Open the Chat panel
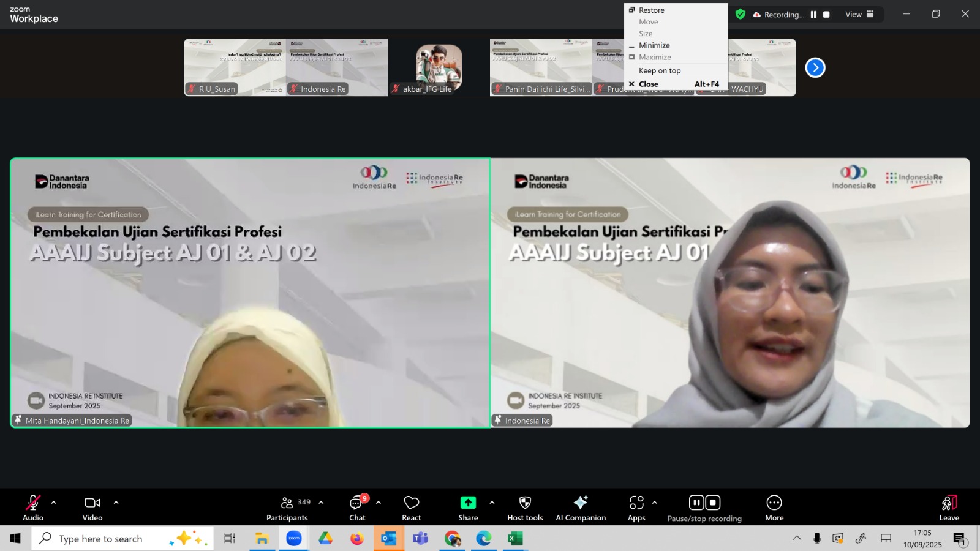 tap(357, 503)
